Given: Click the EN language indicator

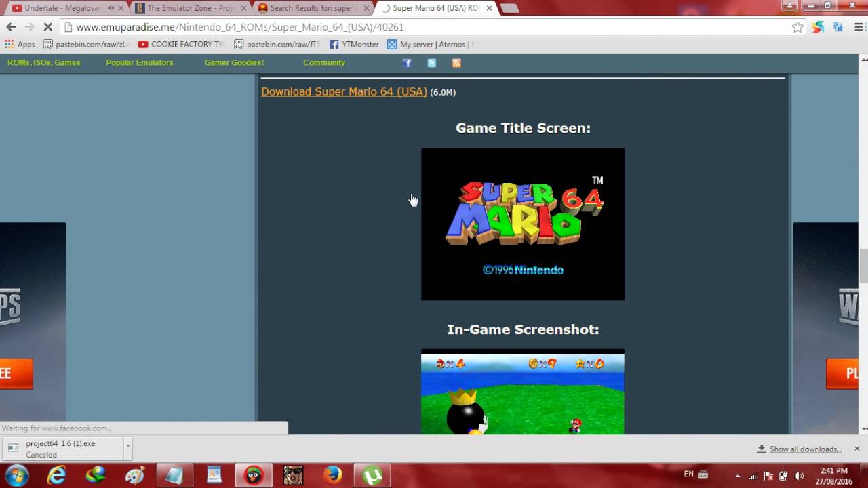Looking at the screenshot, I should point(688,474).
